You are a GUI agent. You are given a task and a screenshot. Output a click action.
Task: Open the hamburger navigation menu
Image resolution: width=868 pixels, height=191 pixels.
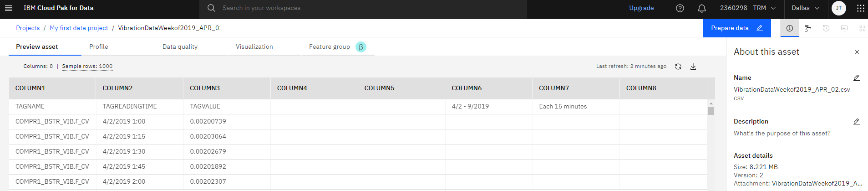(x=9, y=8)
